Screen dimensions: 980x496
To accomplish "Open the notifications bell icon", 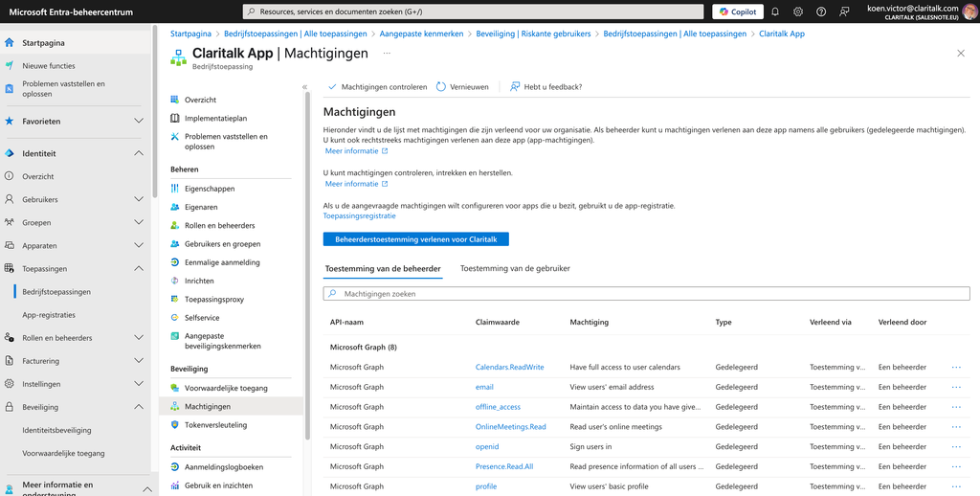I will pyautogui.click(x=775, y=11).
